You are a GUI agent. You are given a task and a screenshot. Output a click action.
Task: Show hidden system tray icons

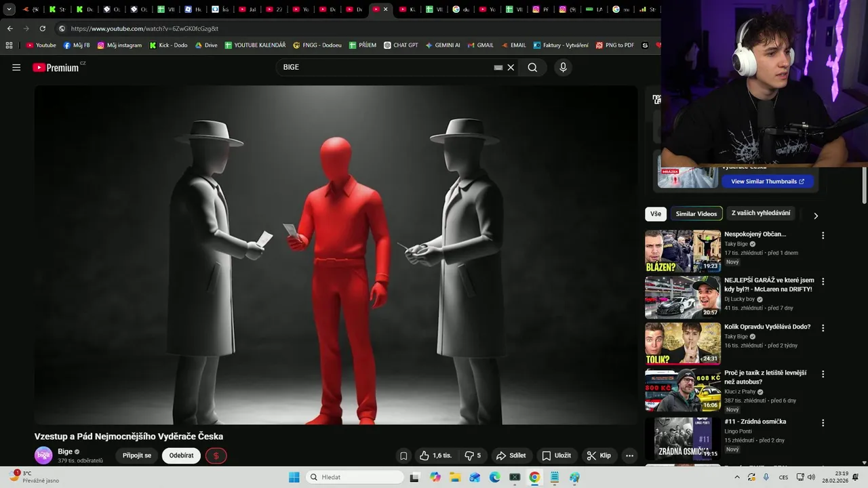click(x=737, y=477)
